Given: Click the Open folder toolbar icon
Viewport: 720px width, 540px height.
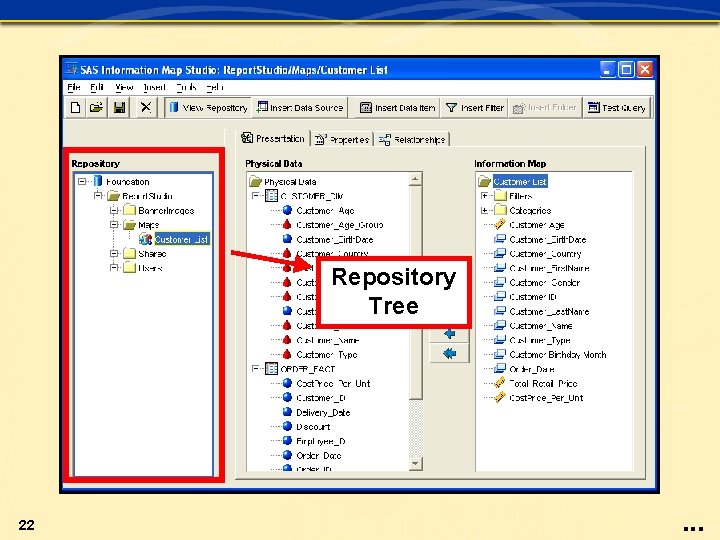Looking at the screenshot, I should pyautogui.click(x=96, y=107).
